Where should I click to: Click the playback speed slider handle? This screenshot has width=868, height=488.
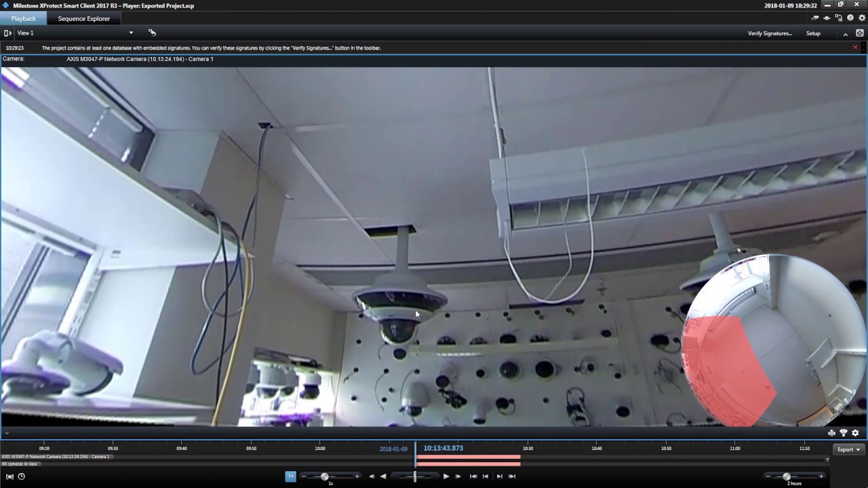tap(325, 476)
